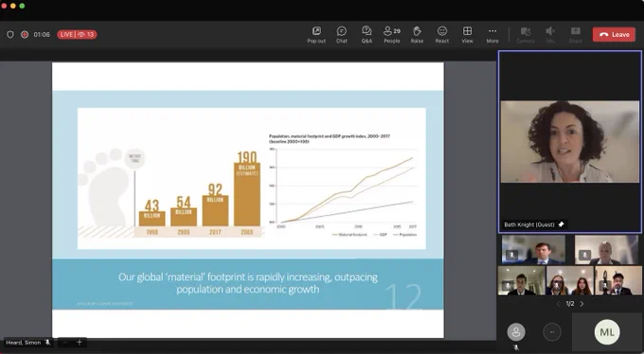Toggle the disabled Mic button
644x354 pixels.
click(x=550, y=34)
